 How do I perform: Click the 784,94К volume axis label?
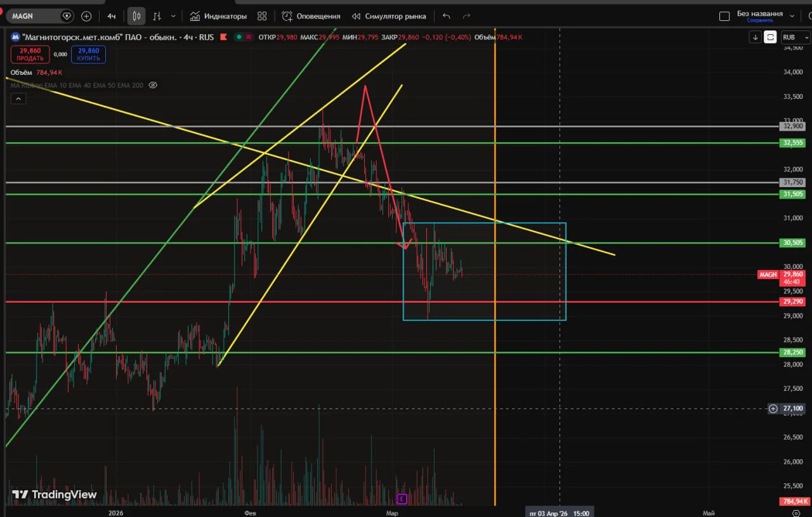point(794,501)
